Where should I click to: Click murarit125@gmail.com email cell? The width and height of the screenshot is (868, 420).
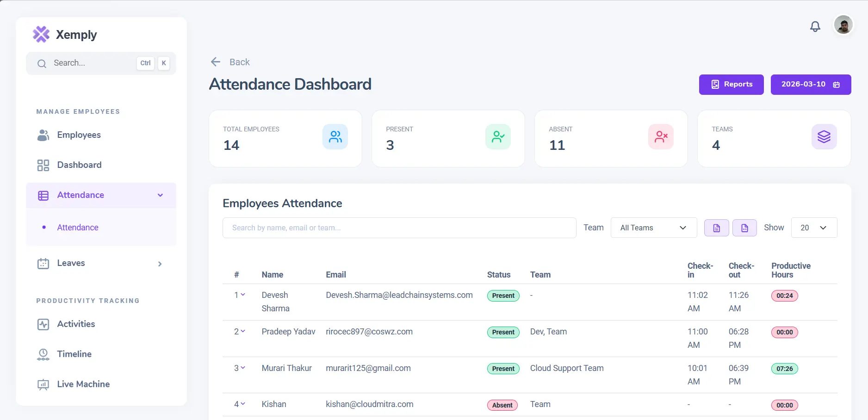point(368,368)
